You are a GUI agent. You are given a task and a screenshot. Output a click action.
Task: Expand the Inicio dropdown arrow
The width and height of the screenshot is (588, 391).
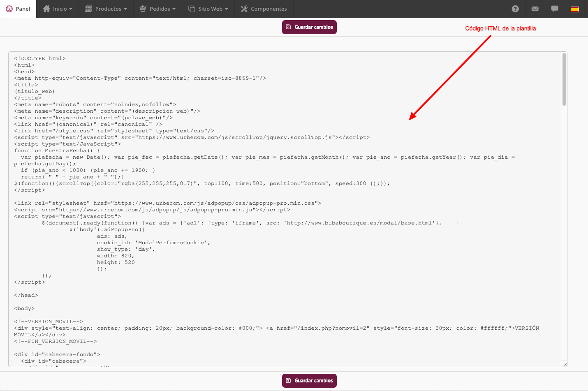click(x=71, y=9)
